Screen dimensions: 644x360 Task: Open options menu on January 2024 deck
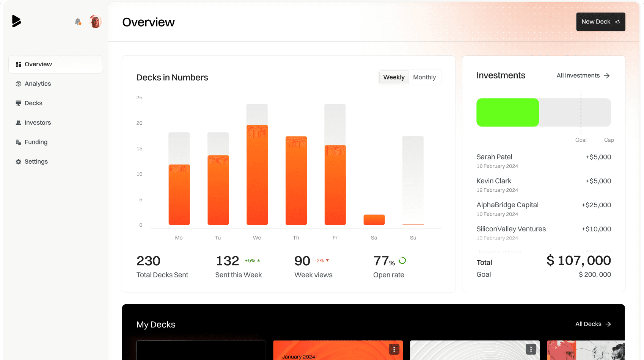point(394,349)
